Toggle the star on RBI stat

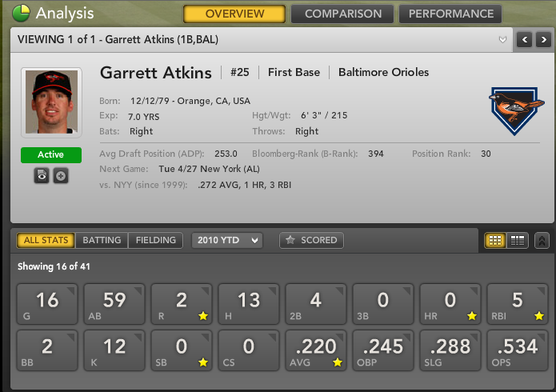coord(538,316)
